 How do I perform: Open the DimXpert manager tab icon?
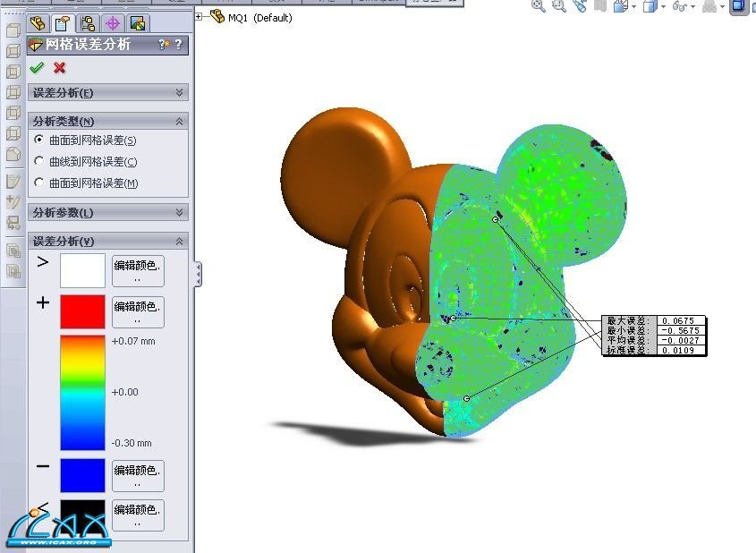[113, 23]
